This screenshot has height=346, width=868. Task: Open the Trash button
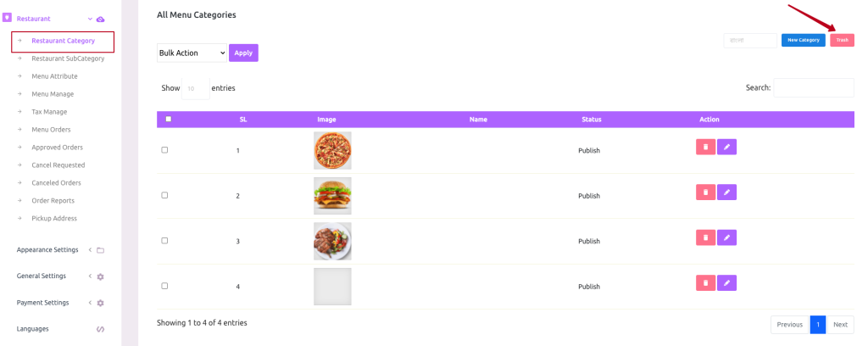[842, 41]
